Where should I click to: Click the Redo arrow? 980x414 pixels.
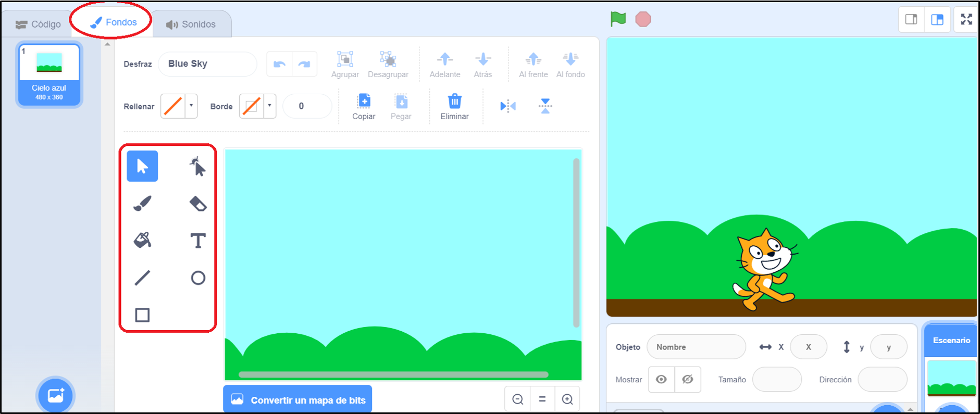304,64
